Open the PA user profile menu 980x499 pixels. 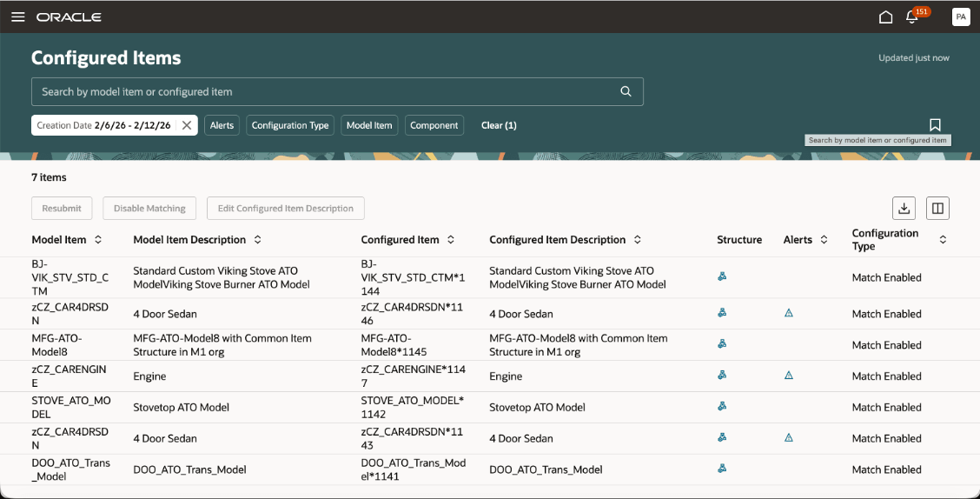961,17
